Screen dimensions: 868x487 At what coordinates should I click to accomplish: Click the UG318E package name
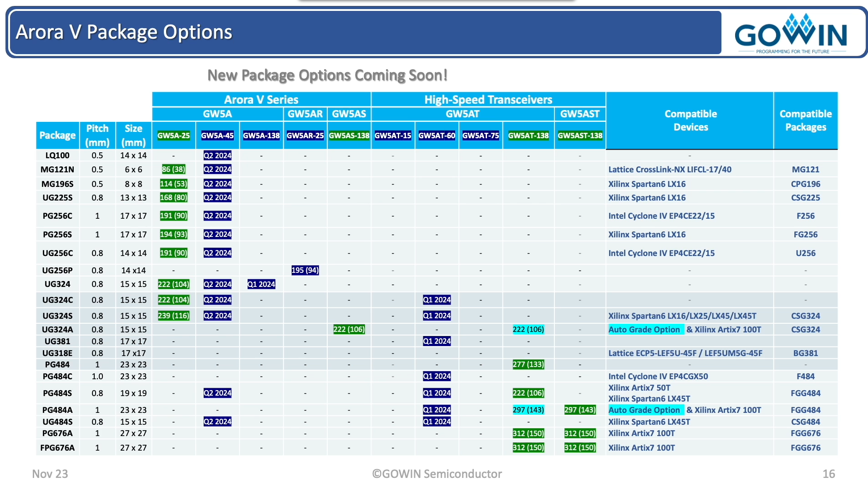[x=57, y=353]
